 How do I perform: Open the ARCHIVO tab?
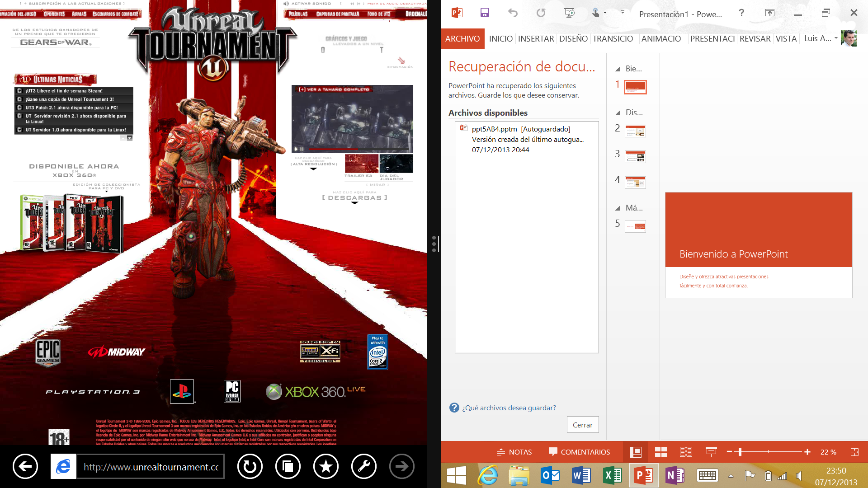point(462,39)
